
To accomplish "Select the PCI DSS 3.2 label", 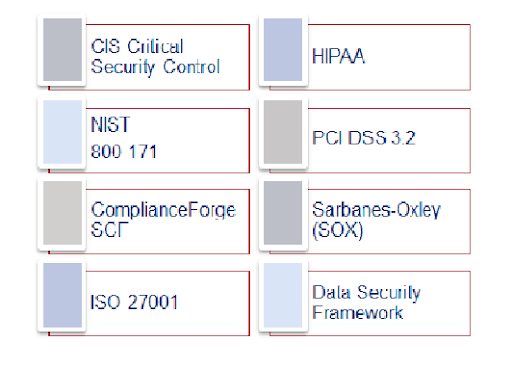I will (364, 138).
